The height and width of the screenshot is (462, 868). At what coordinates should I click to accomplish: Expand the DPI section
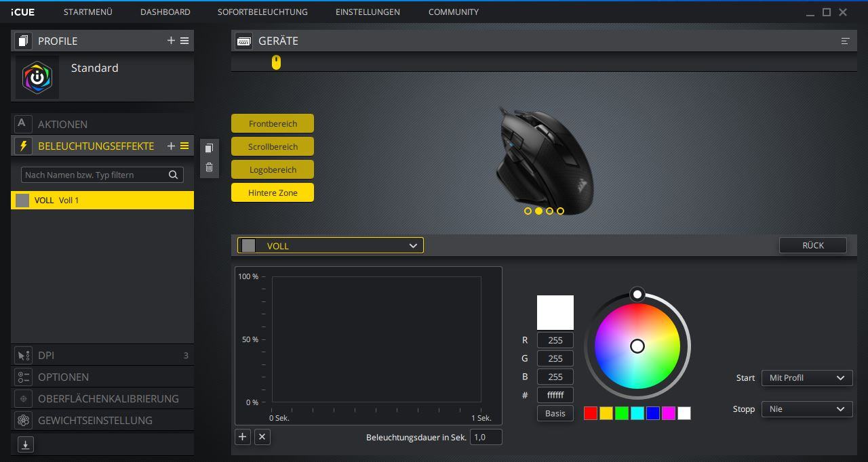[x=102, y=355]
